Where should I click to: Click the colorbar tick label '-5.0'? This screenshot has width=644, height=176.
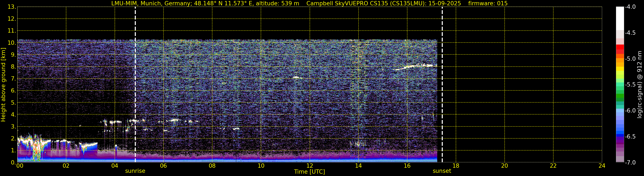point(630,59)
